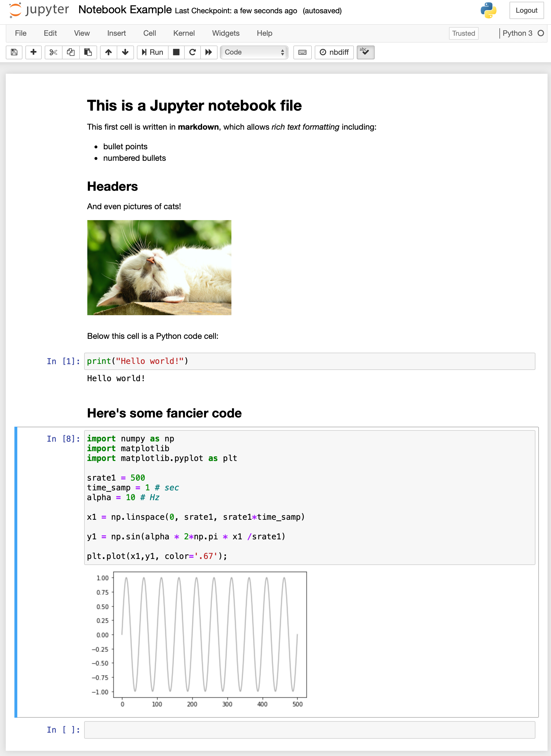Copy selected cells icon

(71, 52)
